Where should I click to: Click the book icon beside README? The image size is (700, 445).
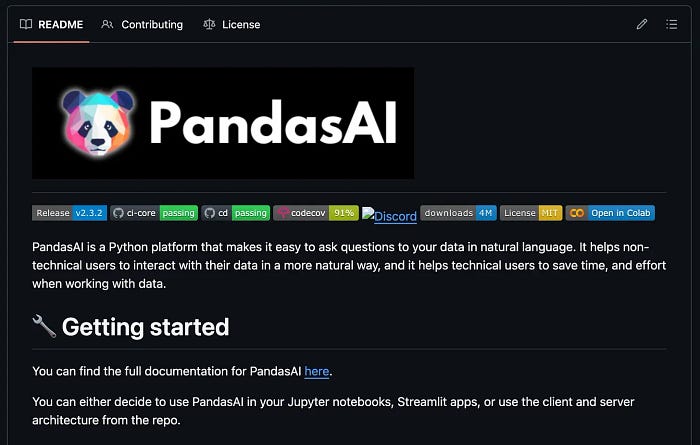26,24
